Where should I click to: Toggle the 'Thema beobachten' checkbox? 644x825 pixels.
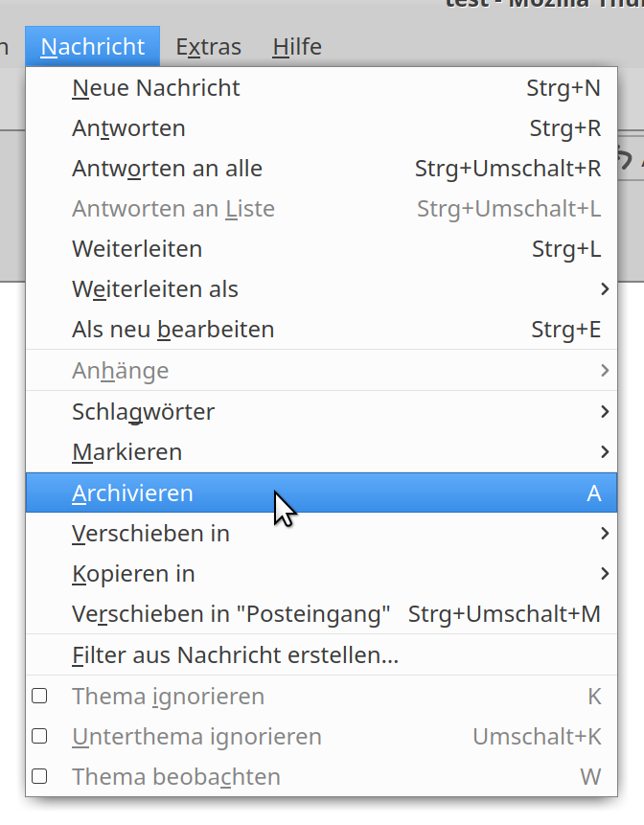pyautogui.click(x=39, y=776)
